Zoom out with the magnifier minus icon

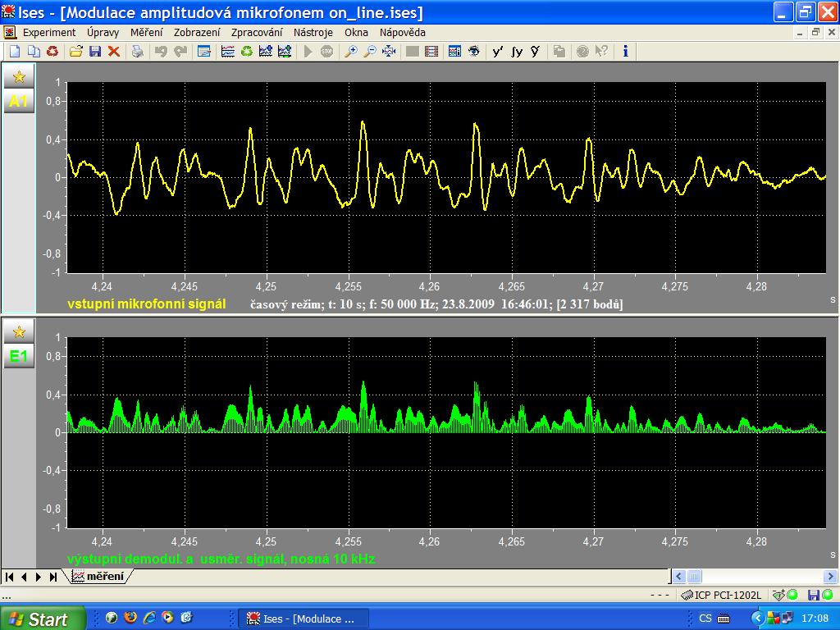coord(370,52)
